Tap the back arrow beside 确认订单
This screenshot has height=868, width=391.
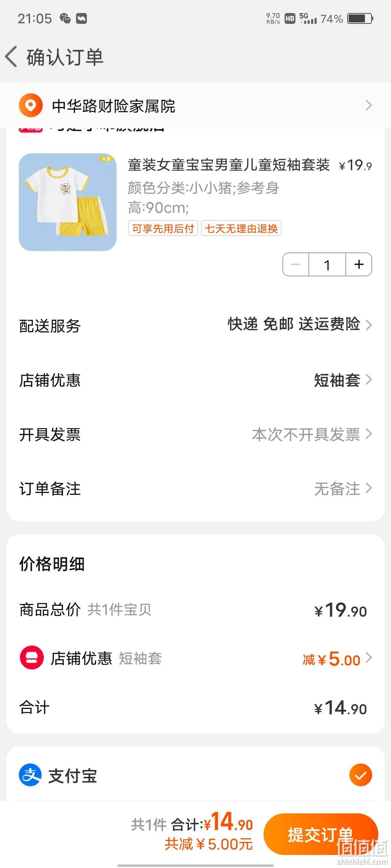(11, 57)
